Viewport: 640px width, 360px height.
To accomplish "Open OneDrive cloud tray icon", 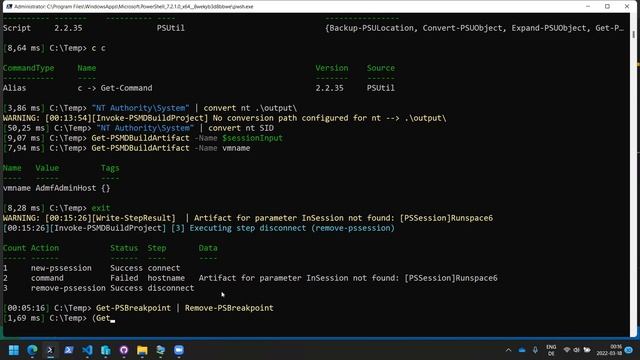I will pos(522,350).
